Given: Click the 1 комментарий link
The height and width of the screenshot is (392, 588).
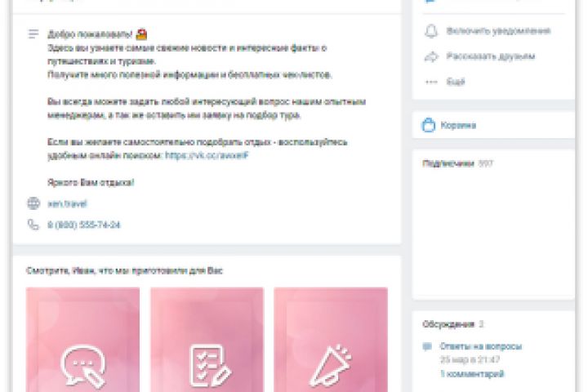Looking at the screenshot, I should point(472,373).
